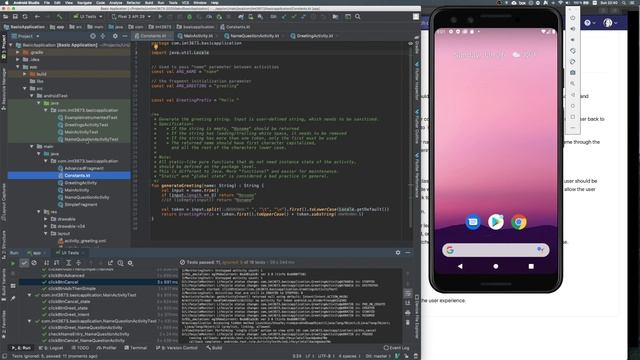Open Play Store on the emulator home screen
Screen dimensions: 640x360
coord(496,222)
